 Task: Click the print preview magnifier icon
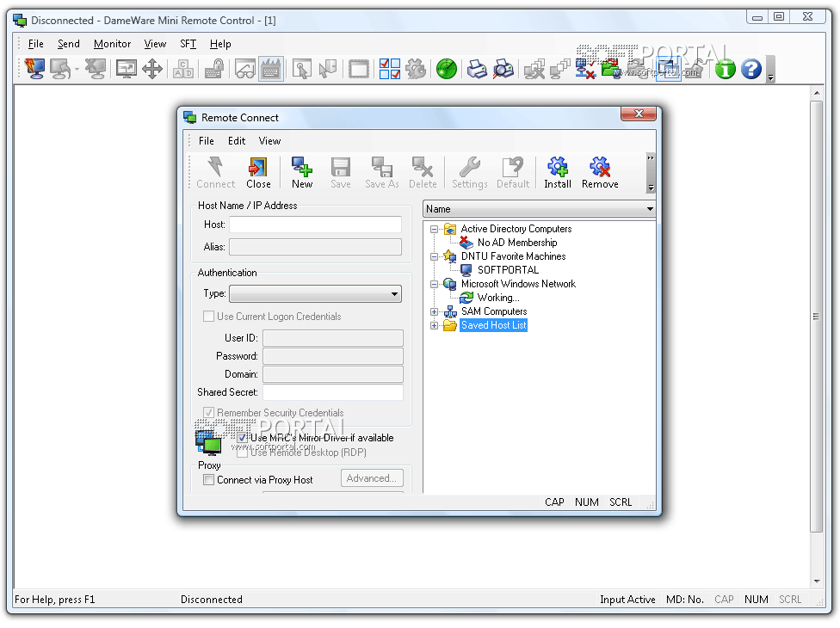503,69
